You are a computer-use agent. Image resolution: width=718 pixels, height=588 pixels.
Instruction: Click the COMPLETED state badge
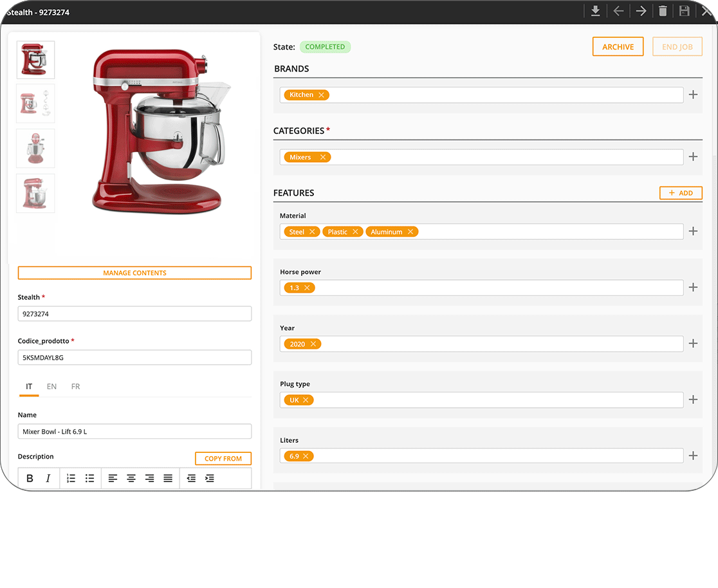325,47
